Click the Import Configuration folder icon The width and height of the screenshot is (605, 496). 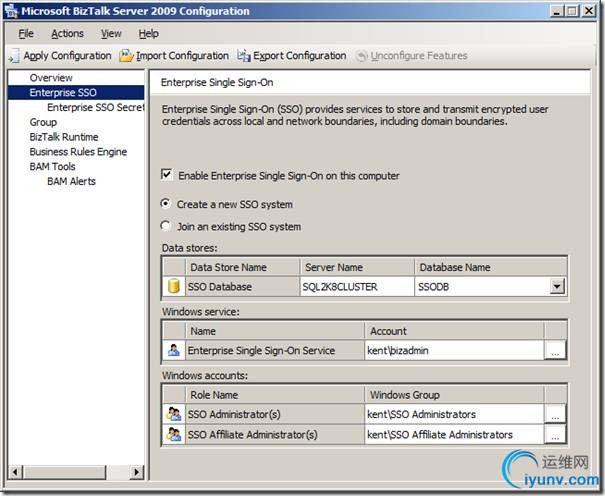[x=126, y=56]
